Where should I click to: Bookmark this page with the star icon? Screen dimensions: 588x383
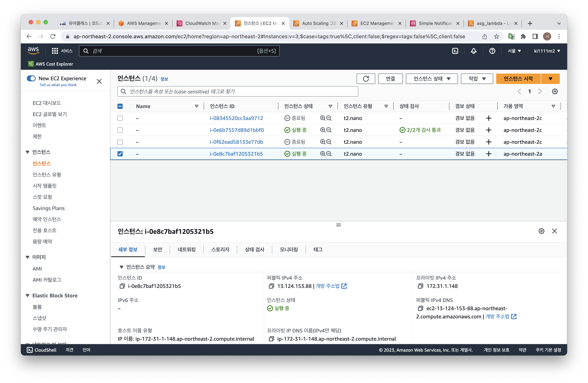pyautogui.click(x=496, y=37)
